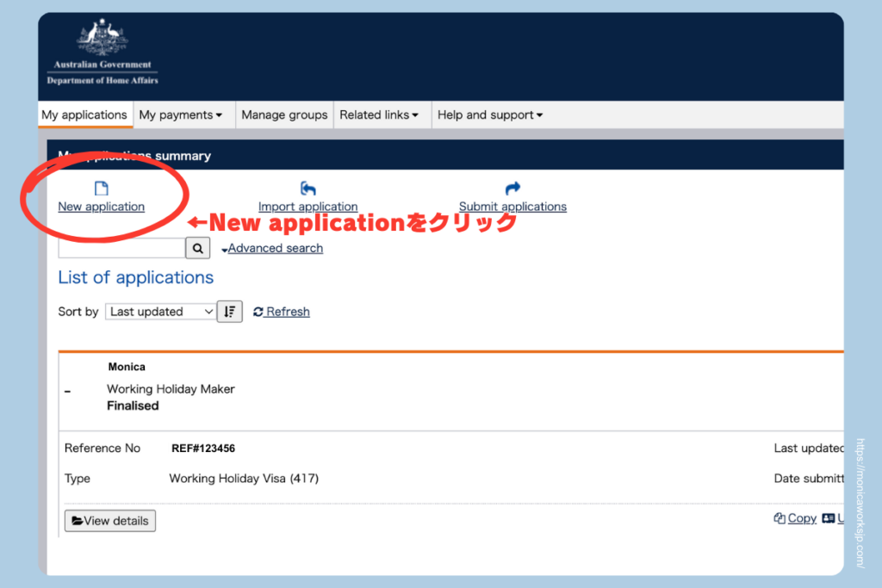
Task: Click the List of applications heading
Action: (x=135, y=277)
